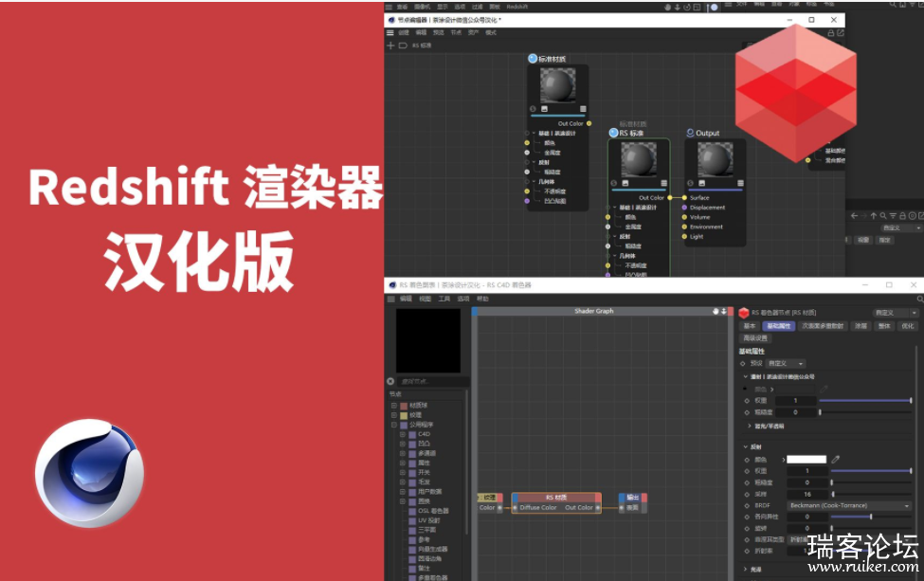Focus the node search field
This screenshot has height=581, width=924.
pyautogui.click(x=434, y=381)
